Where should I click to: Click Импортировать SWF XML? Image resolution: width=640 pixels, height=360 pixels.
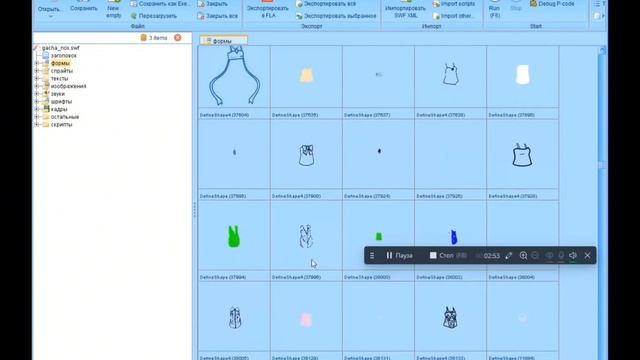pos(405,9)
